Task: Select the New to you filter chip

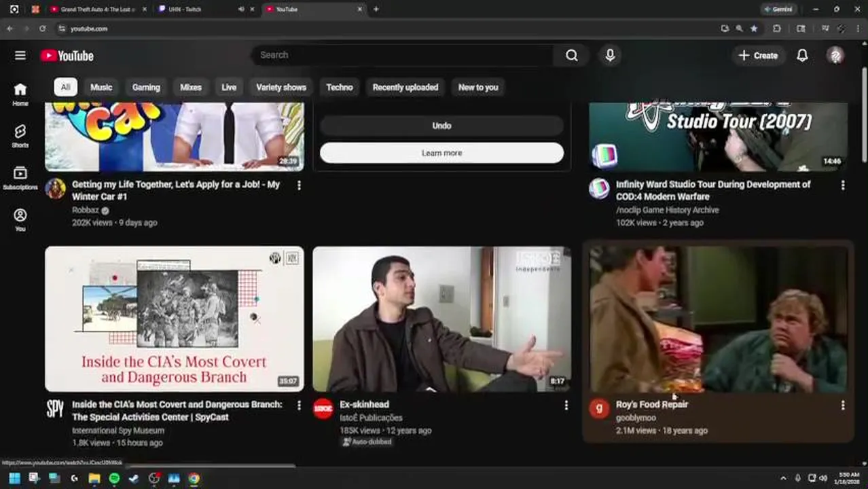Action: coord(478,87)
